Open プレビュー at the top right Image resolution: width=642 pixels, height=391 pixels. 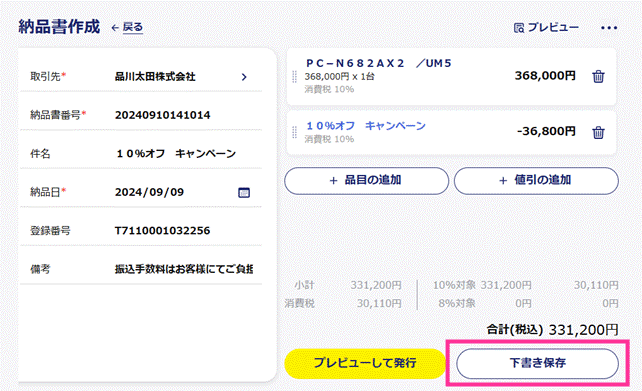[x=546, y=27]
